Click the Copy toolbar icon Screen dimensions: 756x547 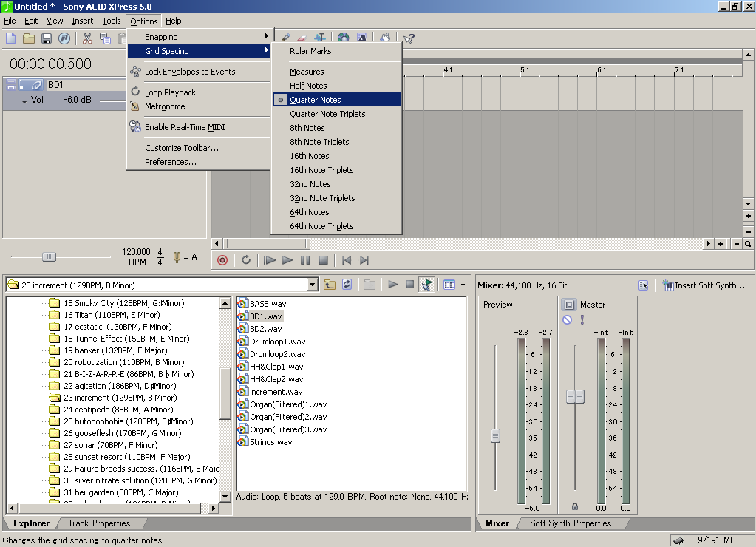(x=105, y=38)
